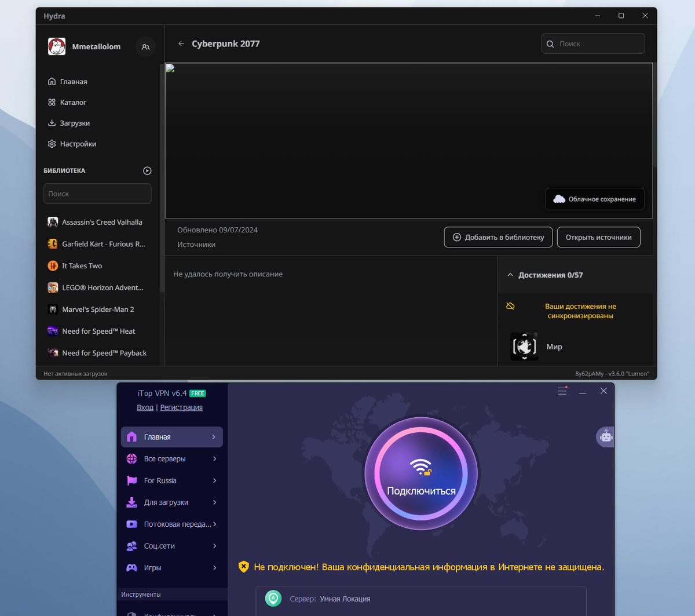695x616 pixels.
Task: Open the Игры gamepad icon in iTop VPN
Action: pyautogui.click(x=132, y=567)
